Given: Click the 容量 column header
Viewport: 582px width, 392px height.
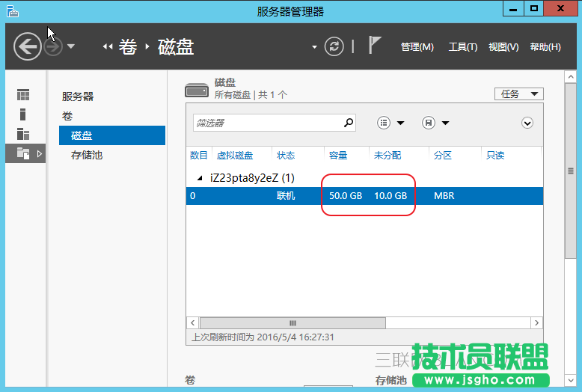Looking at the screenshot, I should 338,155.
